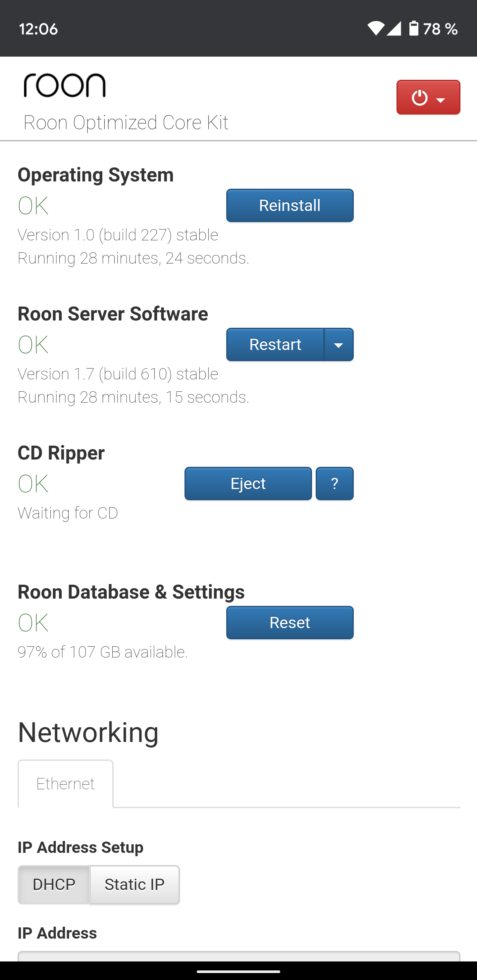Tap the Roon Optimized Core Kit title

tap(126, 122)
